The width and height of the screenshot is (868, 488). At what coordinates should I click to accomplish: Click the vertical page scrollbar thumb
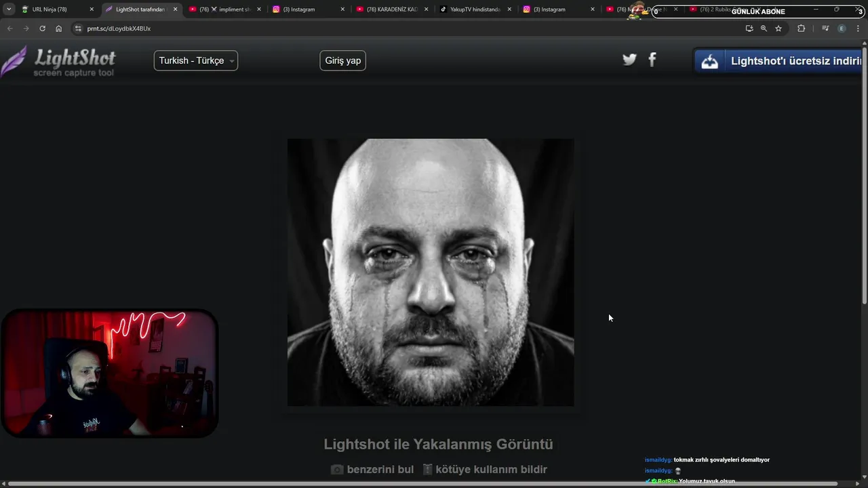click(864, 175)
